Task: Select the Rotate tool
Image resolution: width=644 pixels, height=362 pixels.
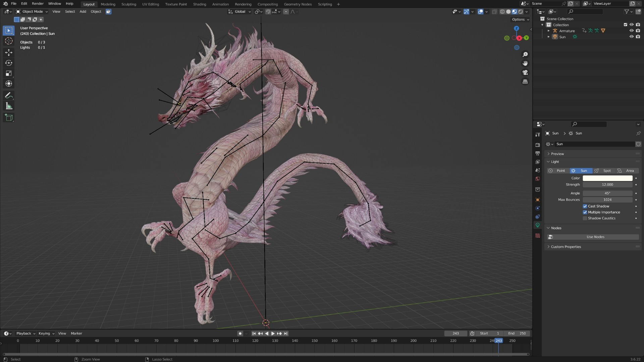Action: tap(9, 63)
